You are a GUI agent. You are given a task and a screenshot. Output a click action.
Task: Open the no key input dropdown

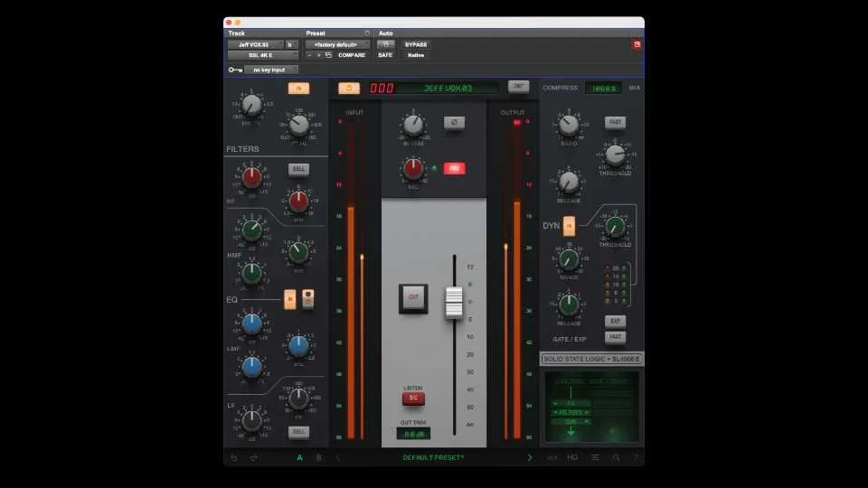click(x=271, y=70)
